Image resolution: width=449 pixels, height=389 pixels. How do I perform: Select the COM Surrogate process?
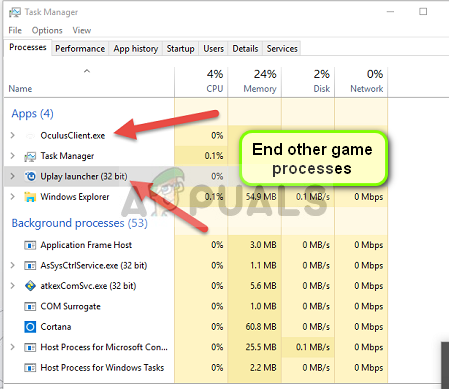(x=70, y=306)
